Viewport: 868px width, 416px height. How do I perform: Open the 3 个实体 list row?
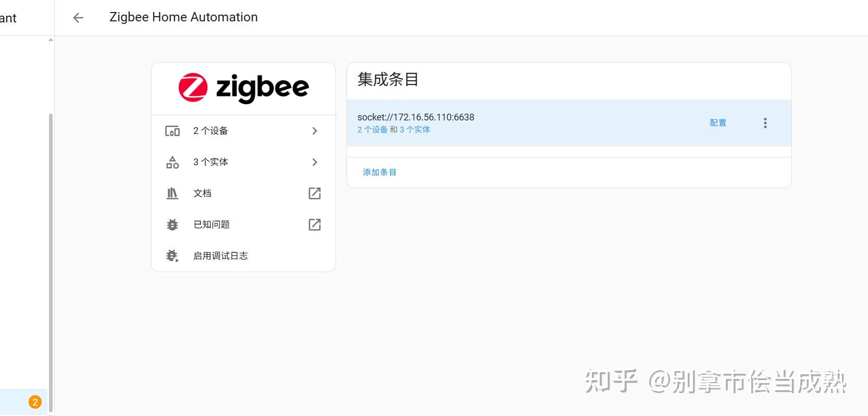point(243,162)
